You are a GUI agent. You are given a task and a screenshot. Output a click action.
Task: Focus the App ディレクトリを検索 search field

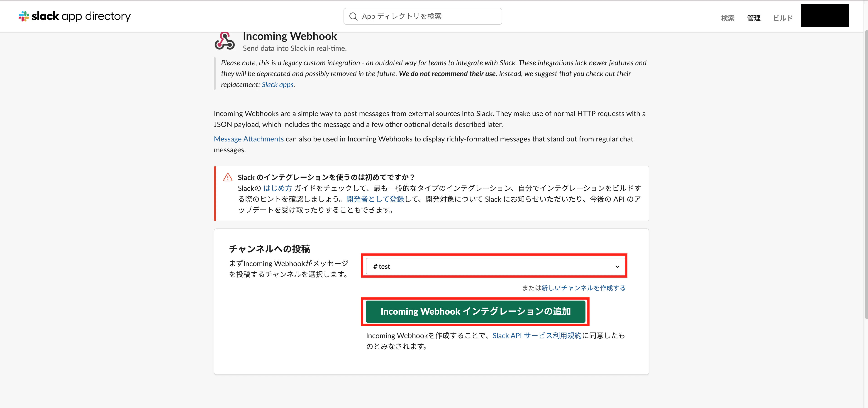coord(422,16)
